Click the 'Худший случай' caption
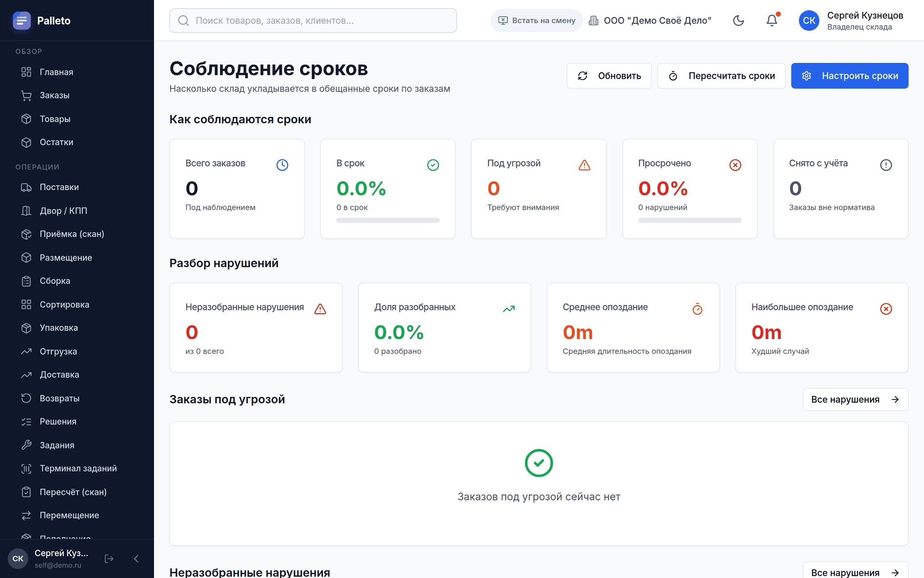 (x=780, y=351)
